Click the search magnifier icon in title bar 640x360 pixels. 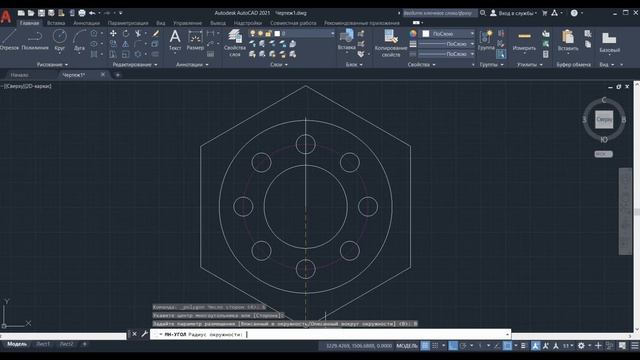pos(483,13)
